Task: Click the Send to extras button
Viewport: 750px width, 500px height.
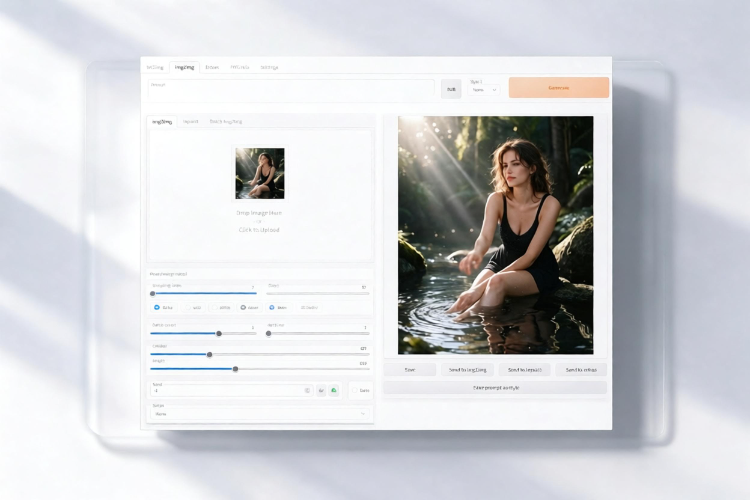Action: click(x=581, y=370)
